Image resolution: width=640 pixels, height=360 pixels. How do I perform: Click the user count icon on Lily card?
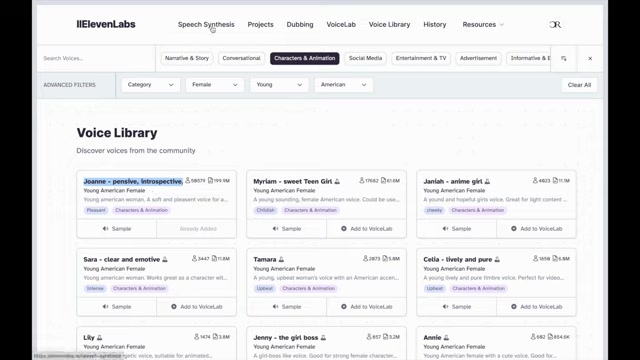click(x=196, y=337)
